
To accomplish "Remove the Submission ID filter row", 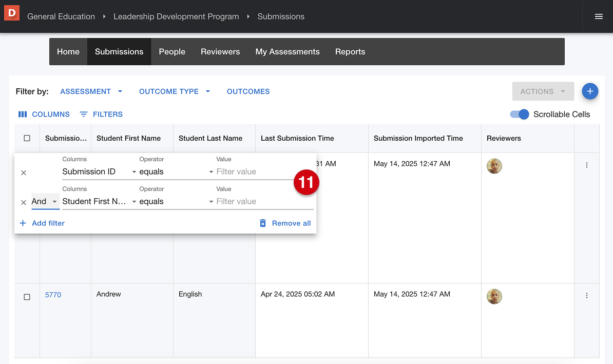I will pos(24,173).
